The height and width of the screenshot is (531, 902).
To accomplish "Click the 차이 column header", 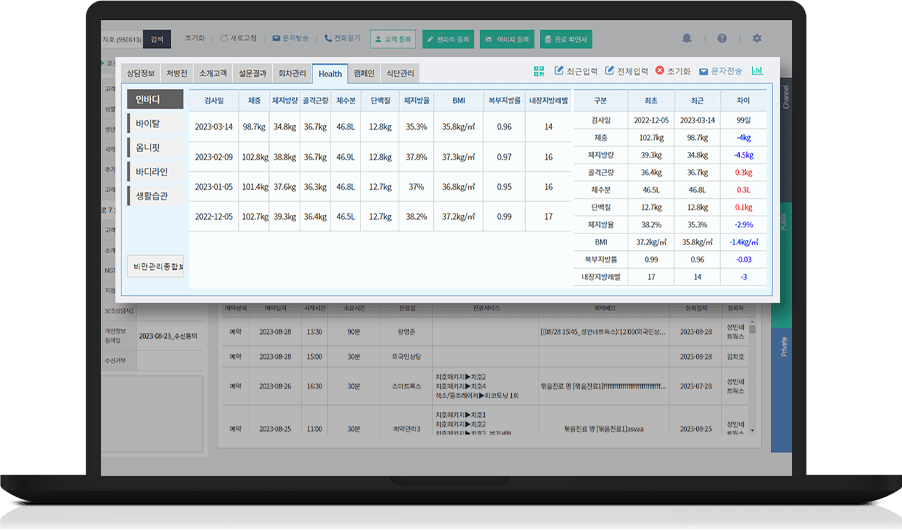I will pyautogui.click(x=743, y=100).
